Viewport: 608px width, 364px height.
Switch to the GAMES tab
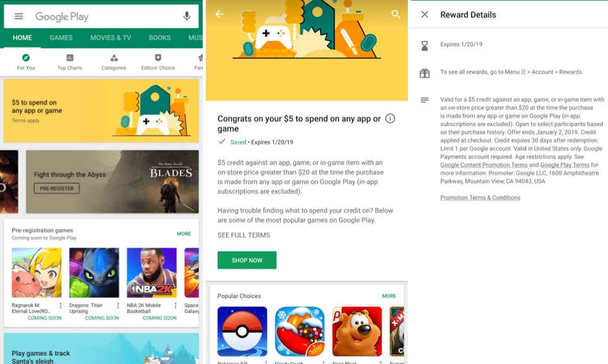coord(61,38)
